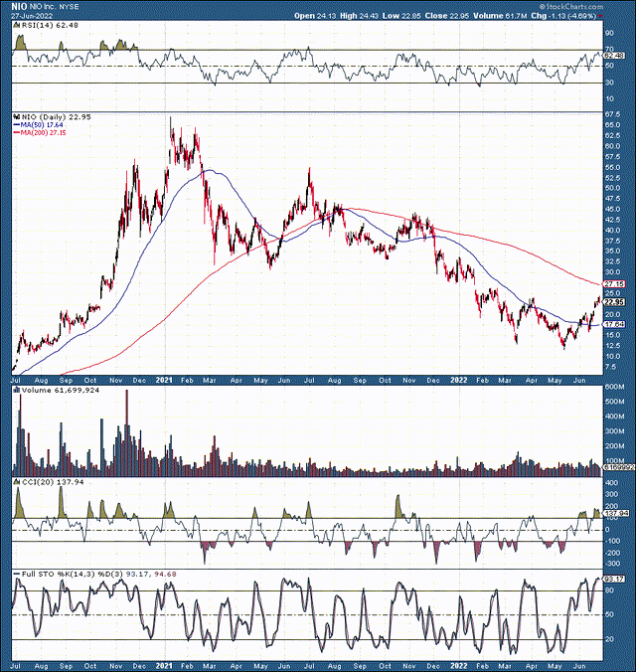Viewport: 636px width, 672px height.
Task: Click the candlestick icon beside NIO (Daily)
Action: coord(17,116)
